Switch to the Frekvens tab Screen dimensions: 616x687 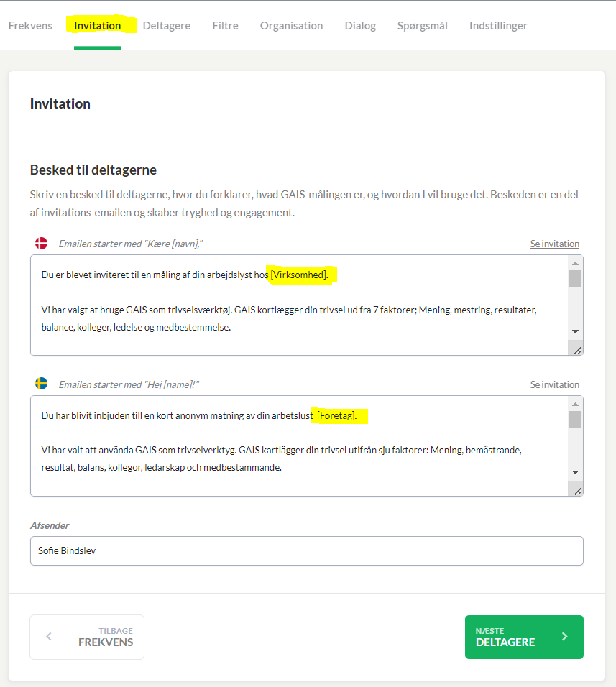(x=30, y=26)
